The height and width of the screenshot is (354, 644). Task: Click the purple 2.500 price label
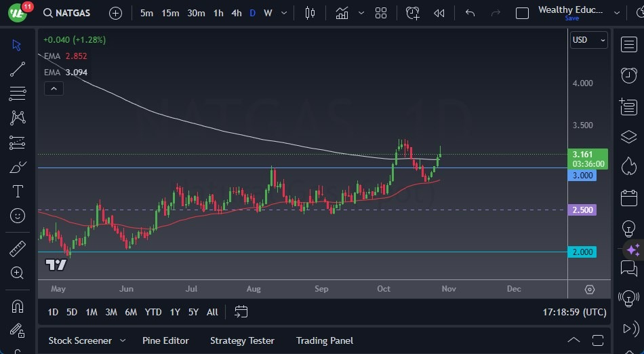[x=582, y=210]
